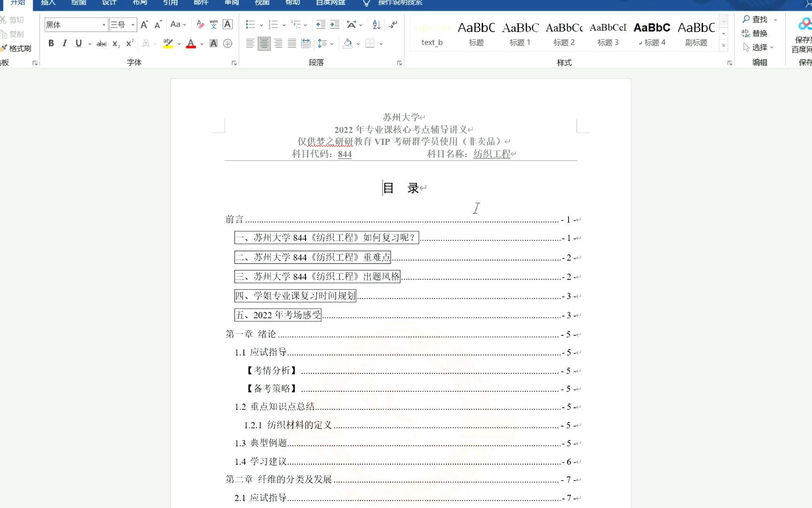
Task: Apply 标题 1 style
Action: click(x=520, y=34)
